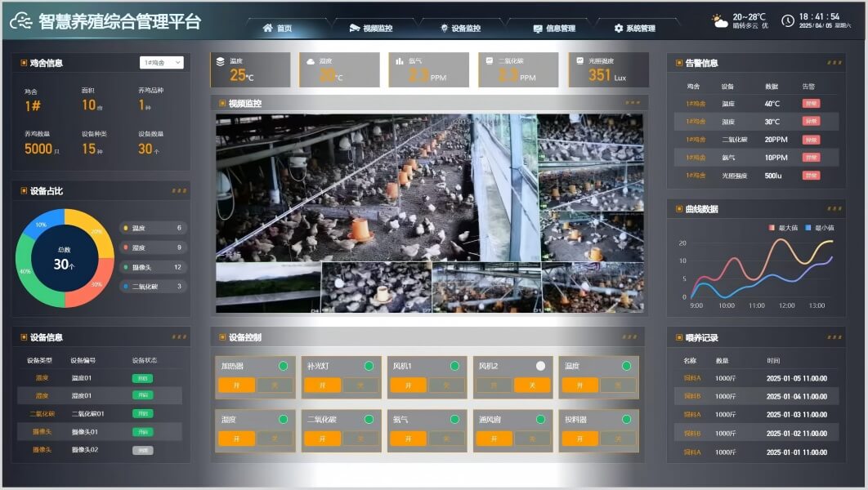This screenshot has height=490, width=868.
Task: Click the 最大值 legend color swatch
Action: 771,227
